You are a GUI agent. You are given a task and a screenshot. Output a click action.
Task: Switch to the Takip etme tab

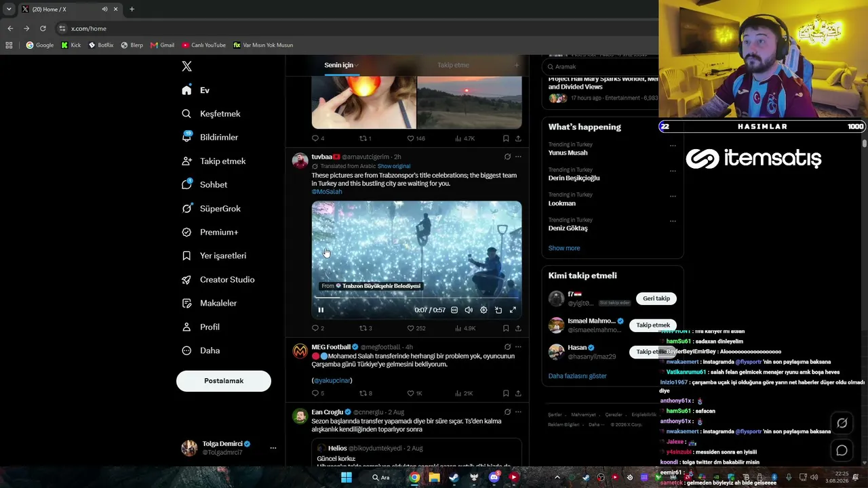click(453, 65)
